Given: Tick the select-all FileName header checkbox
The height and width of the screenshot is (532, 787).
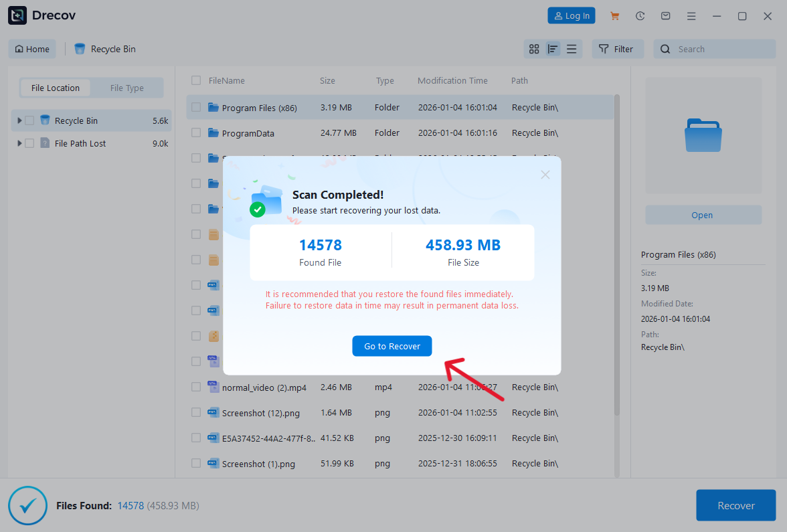Looking at the screenshot, I should click(196, 80).
